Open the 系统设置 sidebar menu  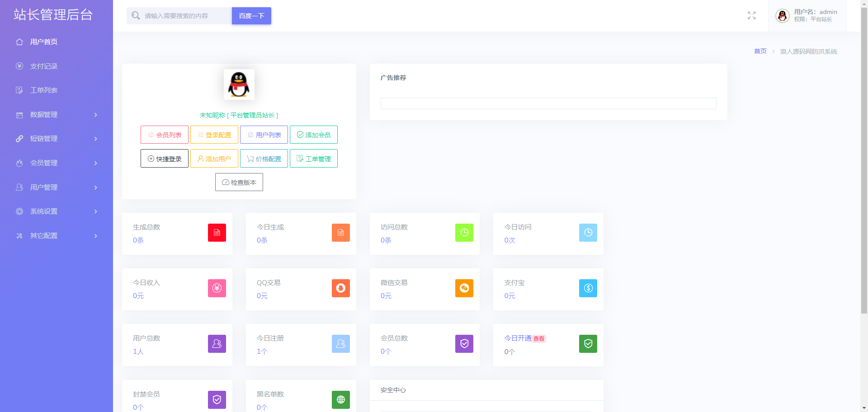(x=57, y=211)
